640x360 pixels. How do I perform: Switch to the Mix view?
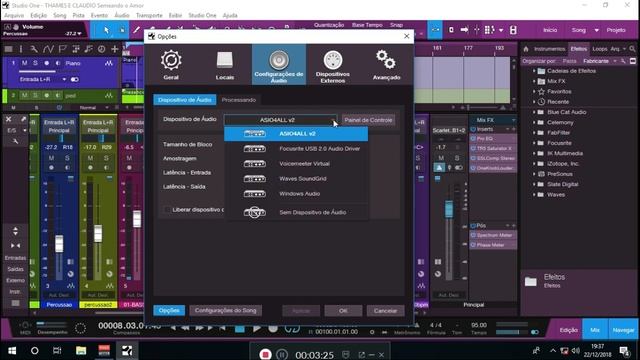(x=595, y=330)
